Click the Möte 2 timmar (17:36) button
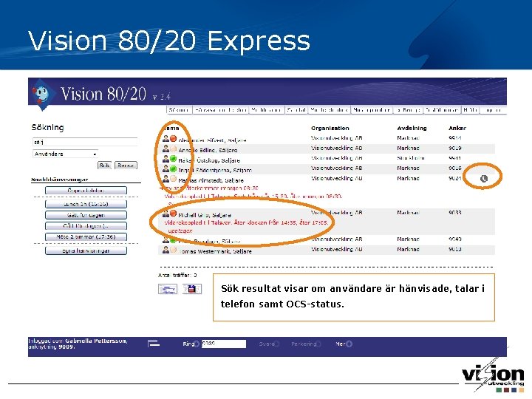The image size is (532, 399). pos(86,237)
